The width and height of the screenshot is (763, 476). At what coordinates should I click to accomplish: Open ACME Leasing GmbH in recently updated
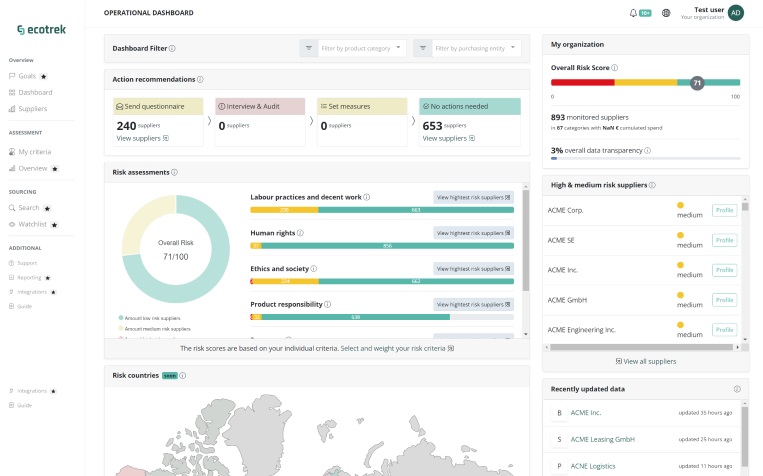(x=602, y=439)
